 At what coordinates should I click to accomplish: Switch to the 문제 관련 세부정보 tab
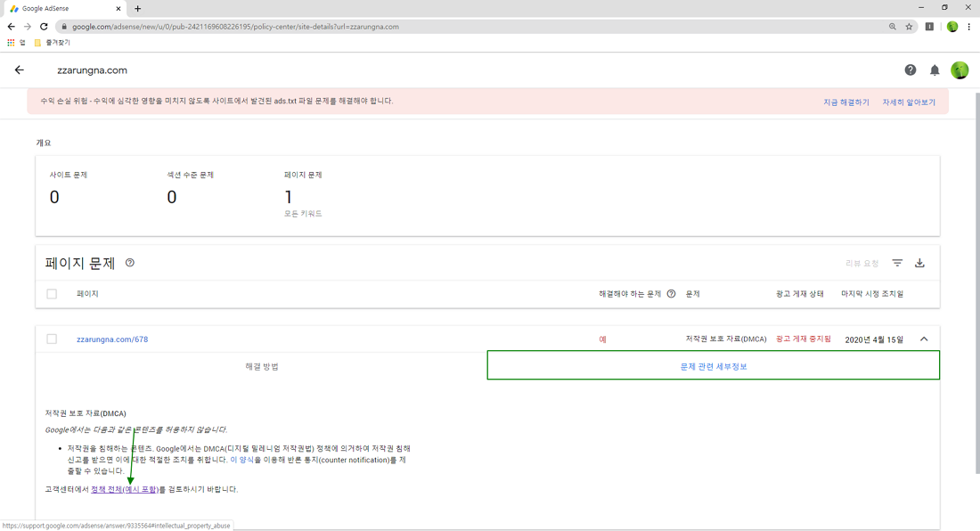tap(713, 365)
